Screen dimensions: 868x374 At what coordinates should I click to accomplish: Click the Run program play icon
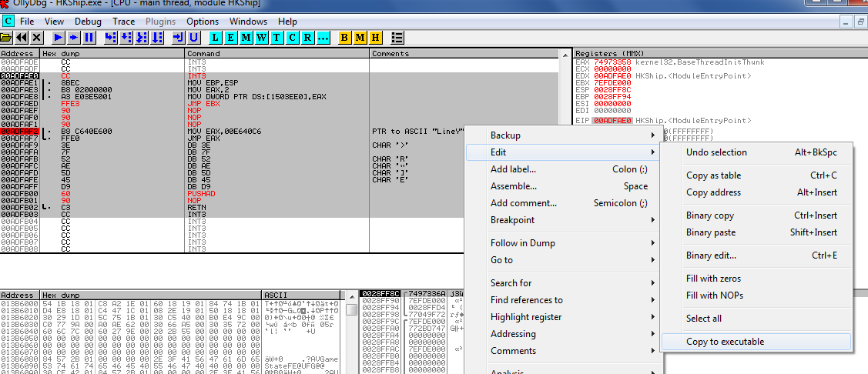(x=59, y=37)
